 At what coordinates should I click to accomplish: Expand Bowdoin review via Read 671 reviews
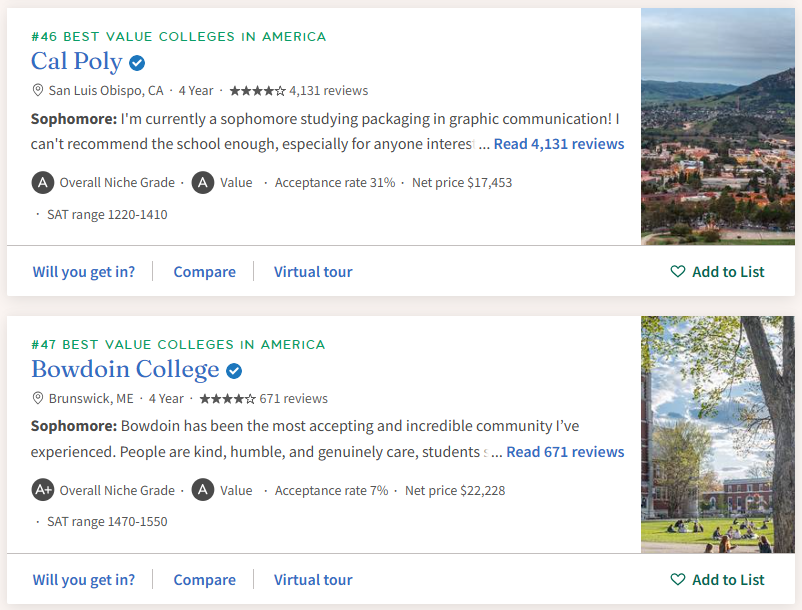click(565, 452)
